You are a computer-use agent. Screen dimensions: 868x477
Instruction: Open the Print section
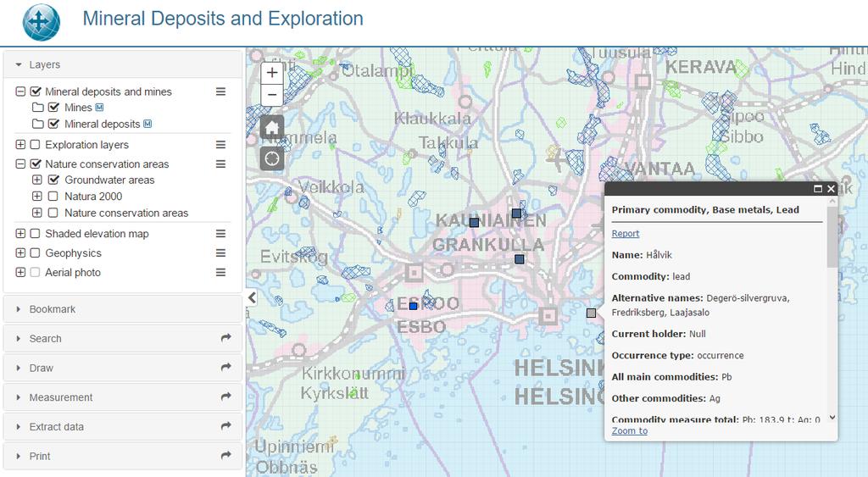(x=123, y=456)
